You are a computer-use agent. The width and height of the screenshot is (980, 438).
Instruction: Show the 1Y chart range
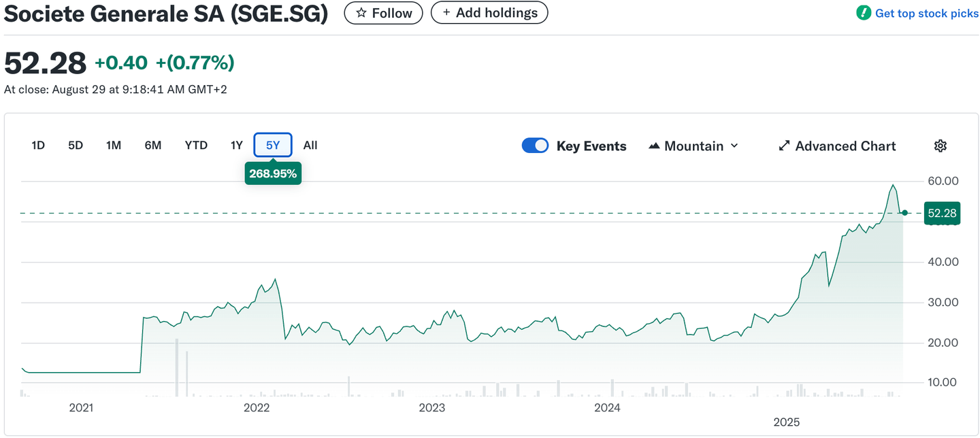[x=236, y=145]
